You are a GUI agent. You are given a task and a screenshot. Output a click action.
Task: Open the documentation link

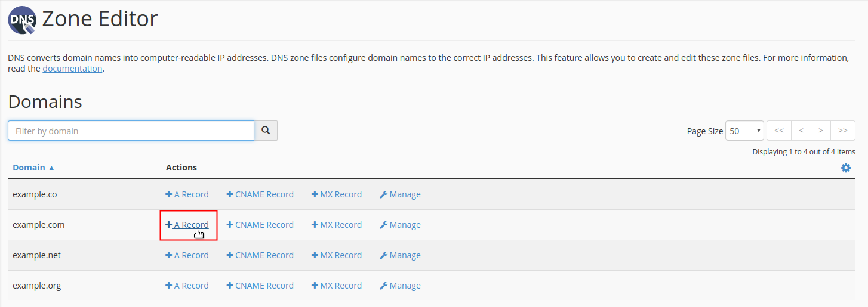tap(72, 69)
